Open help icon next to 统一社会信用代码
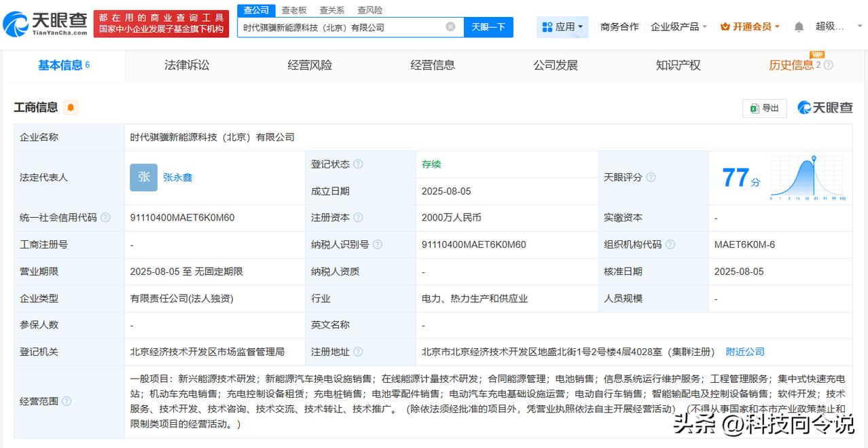The height and width of the screenshot is (448, 868). (x=105, y=218)
